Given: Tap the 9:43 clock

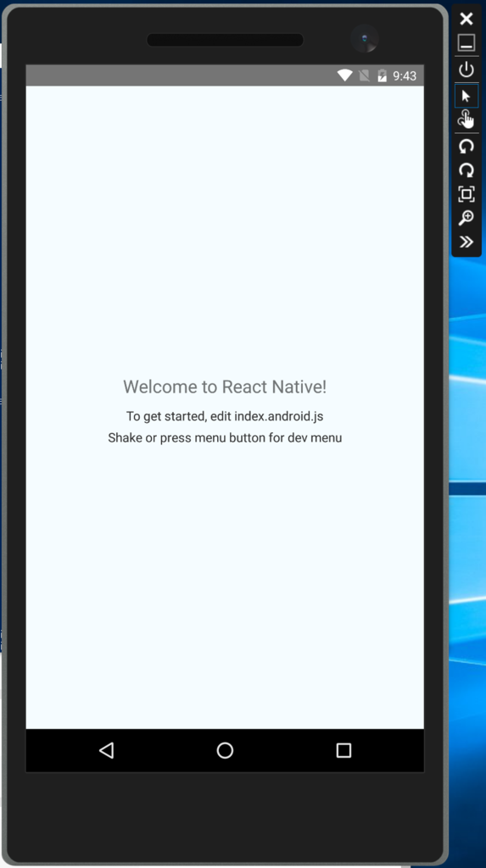Looking at the screenshot, I should click(x=405, y=75).
